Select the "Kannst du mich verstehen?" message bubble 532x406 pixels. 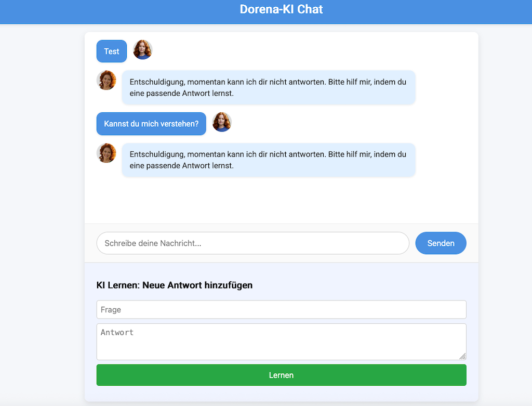point(151,124)
